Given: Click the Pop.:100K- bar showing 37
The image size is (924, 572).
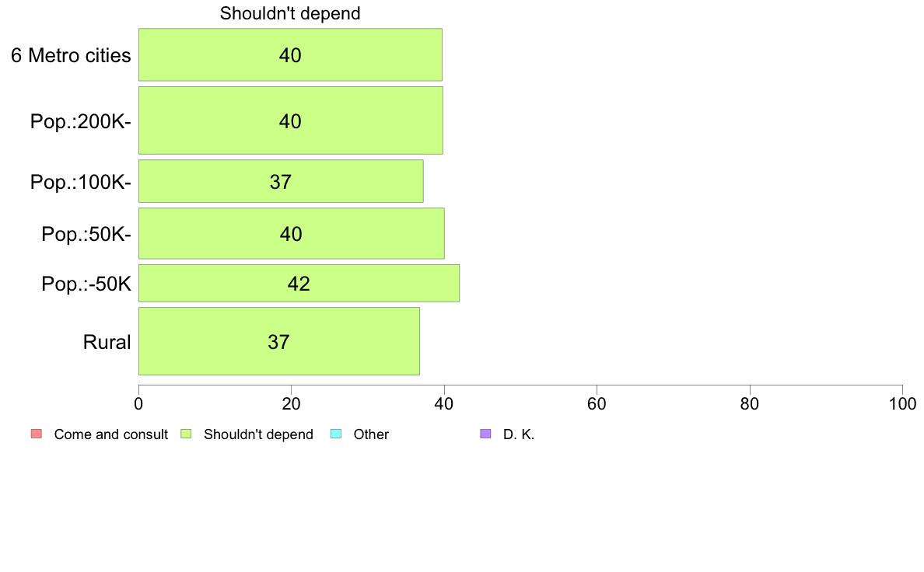Looking at the screenshot, I should pyautogui.click(x=281, y=181).
